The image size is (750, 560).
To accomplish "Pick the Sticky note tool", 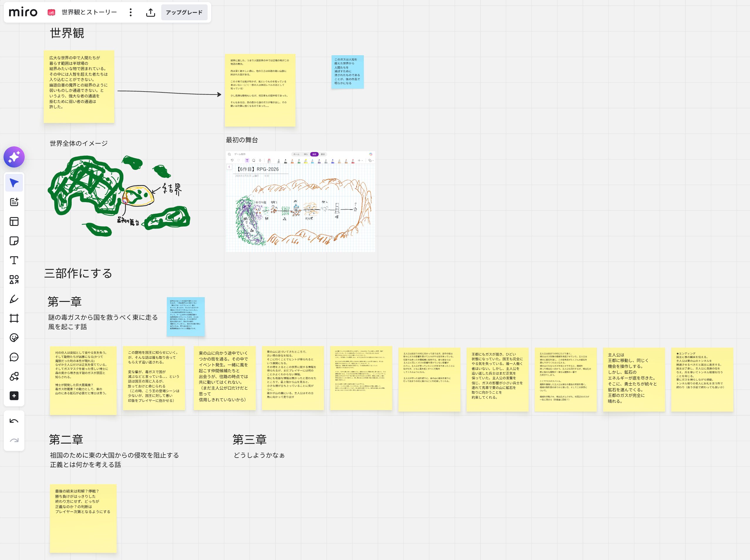I will pyautogui.click(x=14, y=241).
